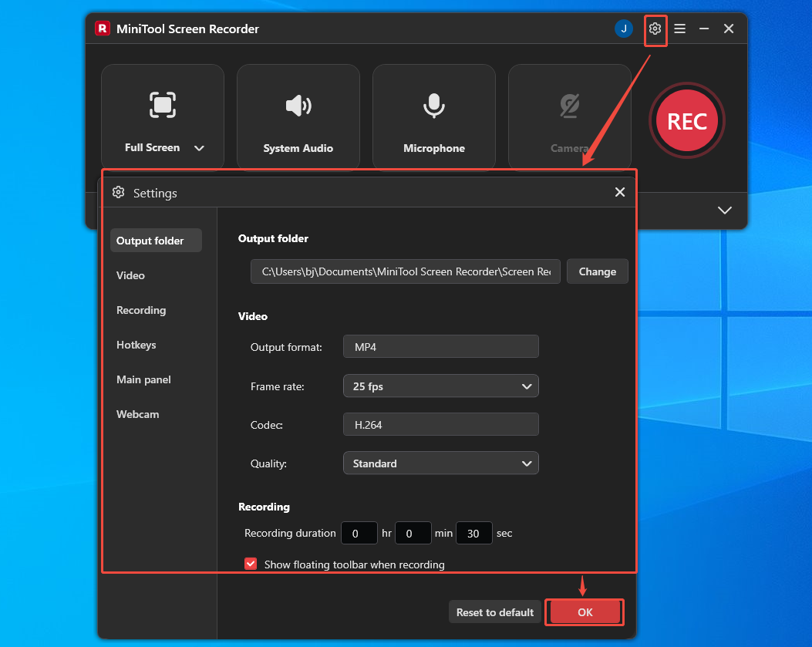Click the recording duration hours field
This screenshot has width=812, height=647.
[359, 533]
